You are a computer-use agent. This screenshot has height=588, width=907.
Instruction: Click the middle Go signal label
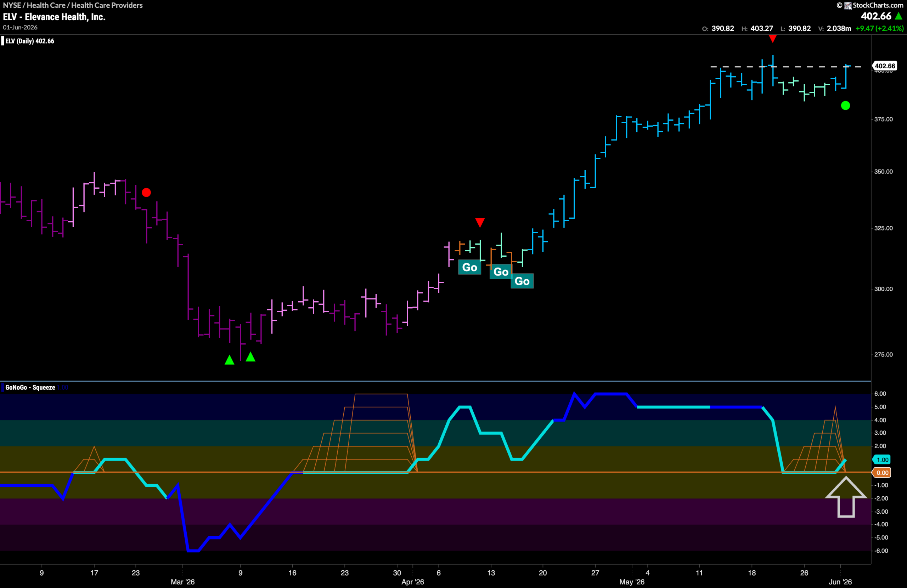[501, 272]
